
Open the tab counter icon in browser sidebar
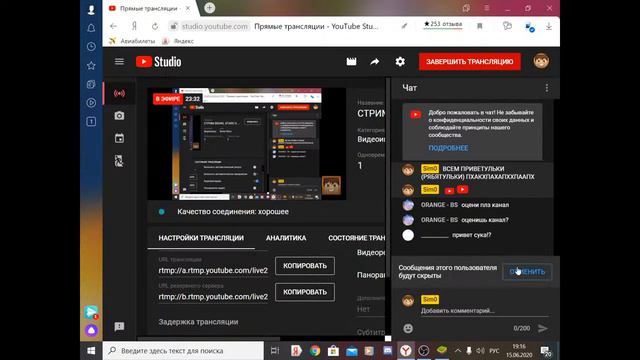click(x=91, y=121)
